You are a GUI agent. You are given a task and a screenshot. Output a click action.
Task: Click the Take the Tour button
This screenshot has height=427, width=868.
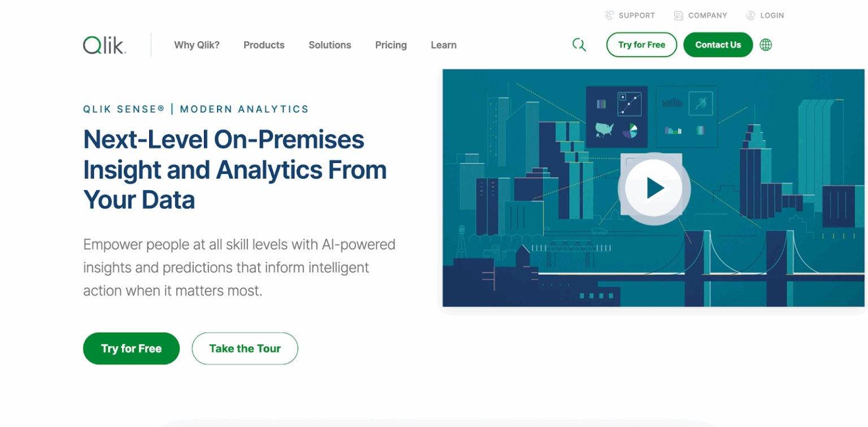(x=245, y=348)
